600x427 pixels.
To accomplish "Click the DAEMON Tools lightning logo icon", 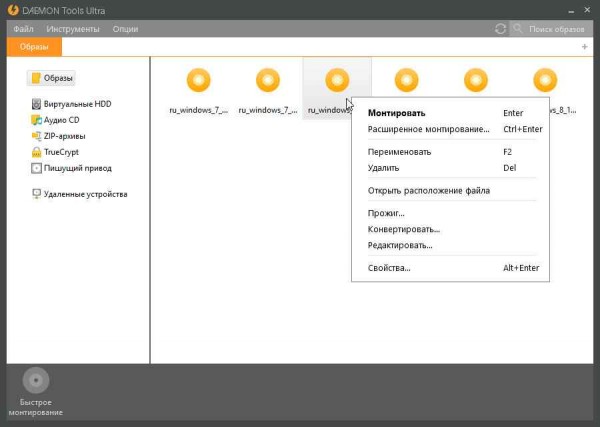I will click(x=13, y=10).
